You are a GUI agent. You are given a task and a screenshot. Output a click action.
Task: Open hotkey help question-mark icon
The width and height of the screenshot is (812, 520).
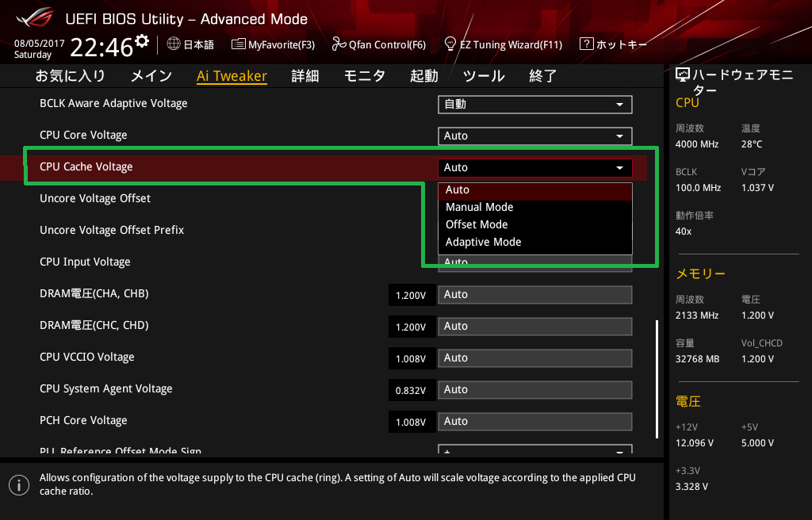[586, 44]
